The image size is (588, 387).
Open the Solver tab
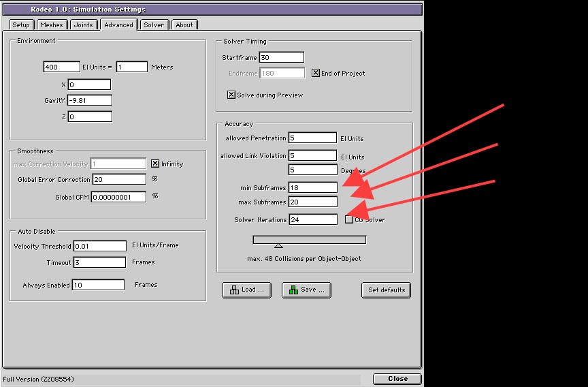154,25
